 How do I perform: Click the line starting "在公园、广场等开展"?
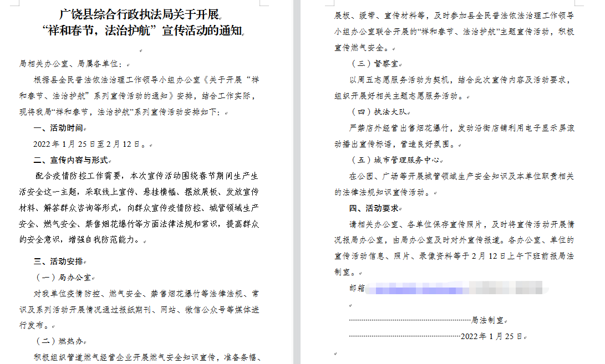pos(461,176)
